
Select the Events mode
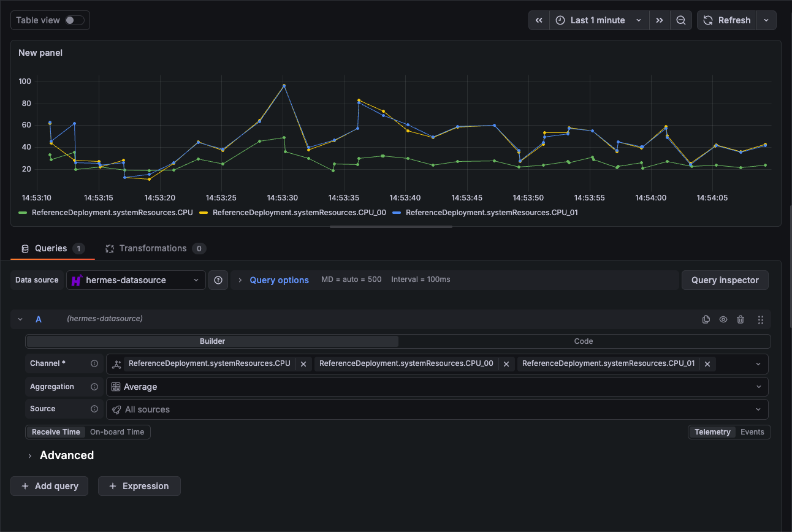pyautogui.click(x=752, y=432)
